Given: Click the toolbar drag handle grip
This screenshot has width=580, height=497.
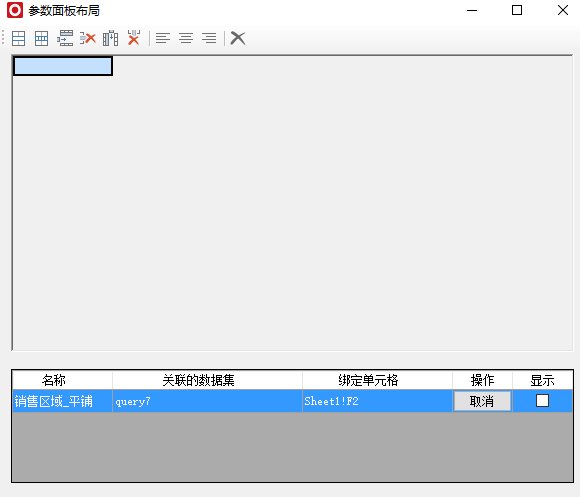Looking at the screenshot, I should [3, 38].
